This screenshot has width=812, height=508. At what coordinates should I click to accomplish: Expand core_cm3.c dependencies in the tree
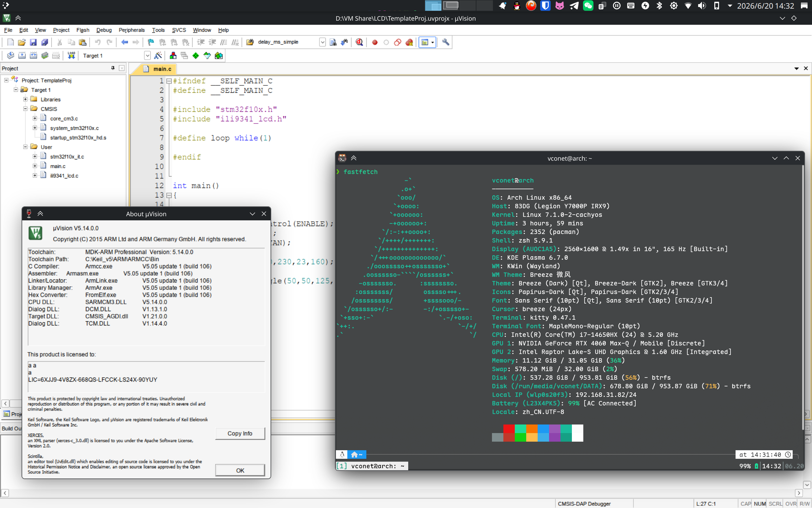35,118
